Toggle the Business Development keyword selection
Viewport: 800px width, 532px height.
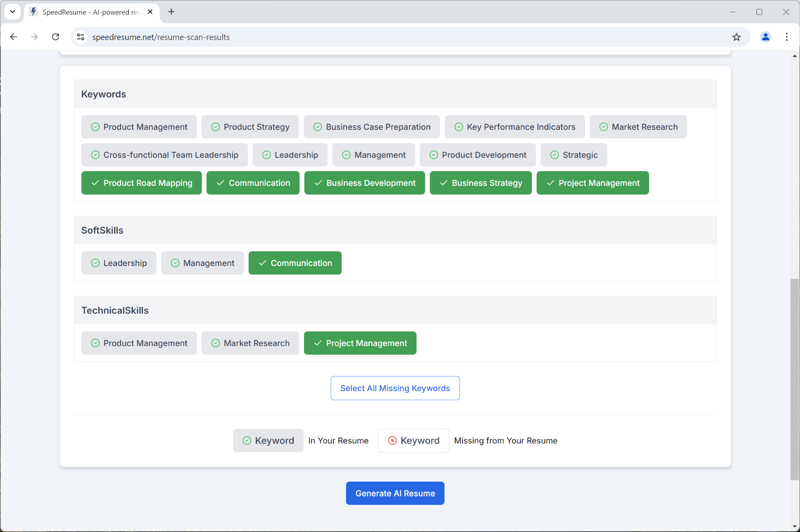click(x=365, y=183)
